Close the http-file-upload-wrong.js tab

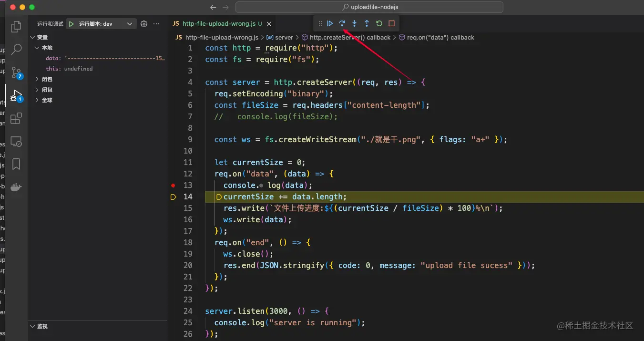coord(269,24)
